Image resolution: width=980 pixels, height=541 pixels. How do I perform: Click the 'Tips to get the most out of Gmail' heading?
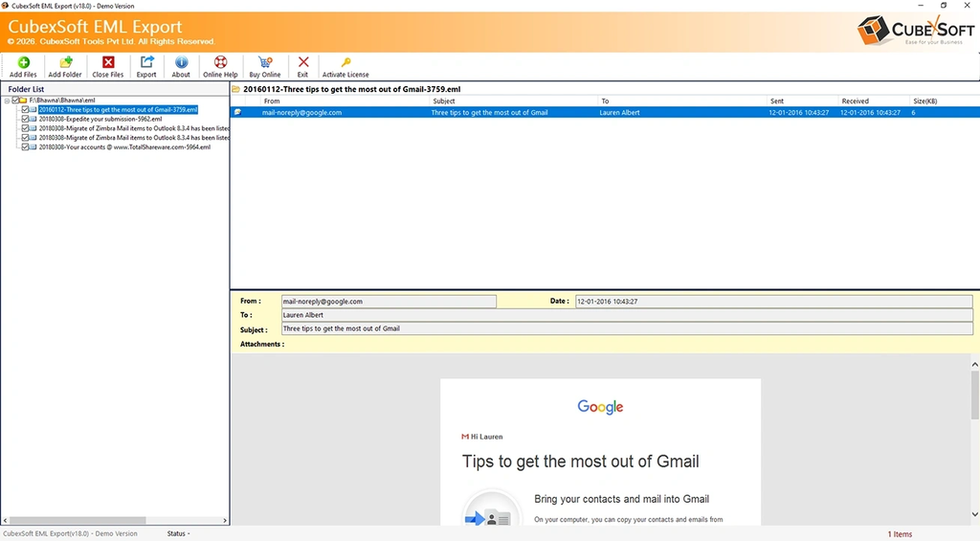(x=581, y=462)
